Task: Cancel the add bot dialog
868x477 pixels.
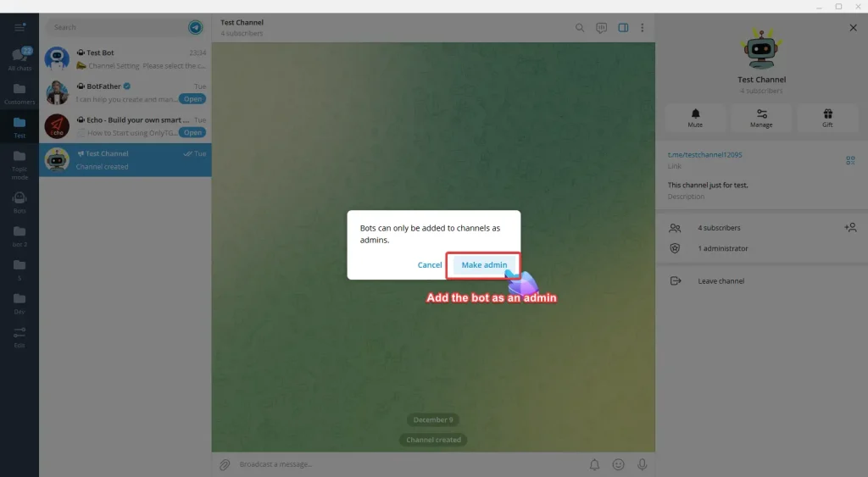Action: [430, 265]
